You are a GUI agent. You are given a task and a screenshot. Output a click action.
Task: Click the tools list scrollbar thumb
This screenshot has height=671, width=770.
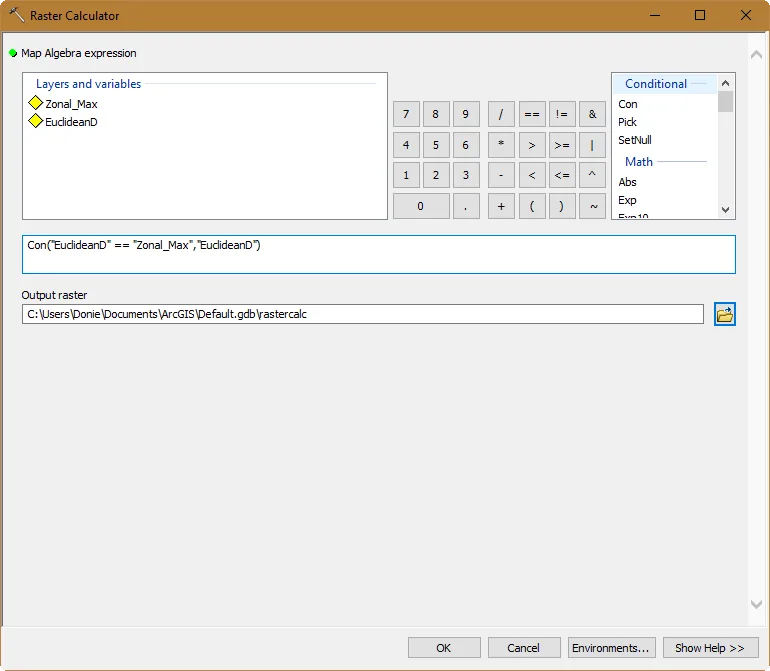(x=725, y=102)
